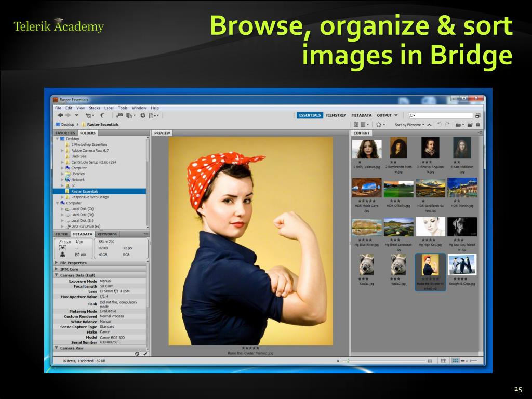Screen dimensions: 532x399
Task: Expand the IPTC Core section
Action: coord(56,269)
